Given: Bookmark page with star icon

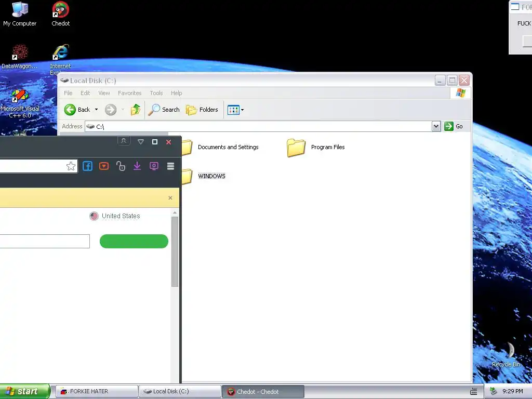Looking at the screenshot, I should coord(71,166).
